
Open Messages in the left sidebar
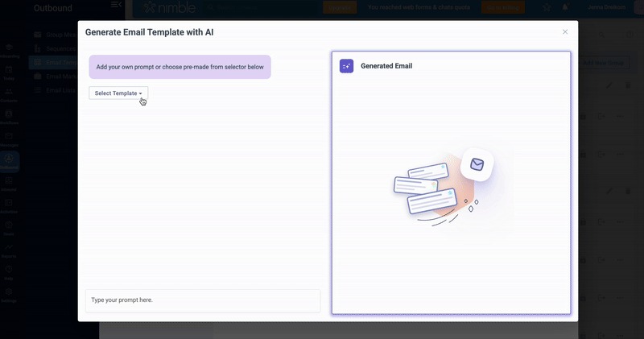coord(9,140)
